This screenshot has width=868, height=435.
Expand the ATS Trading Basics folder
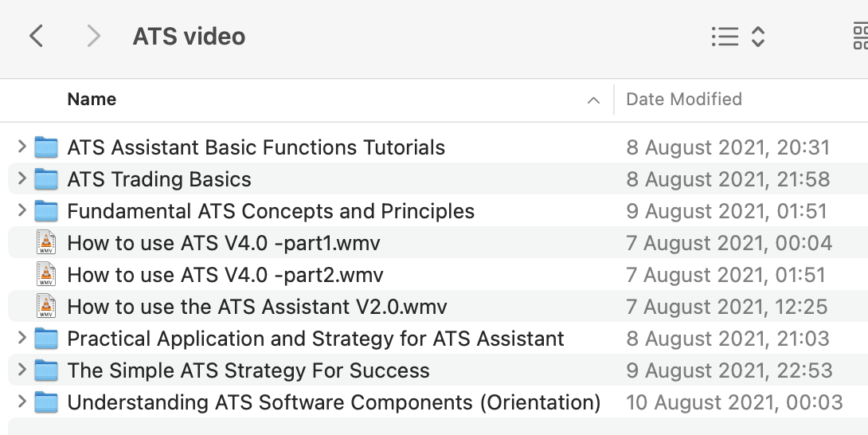(x=22, y=178)
